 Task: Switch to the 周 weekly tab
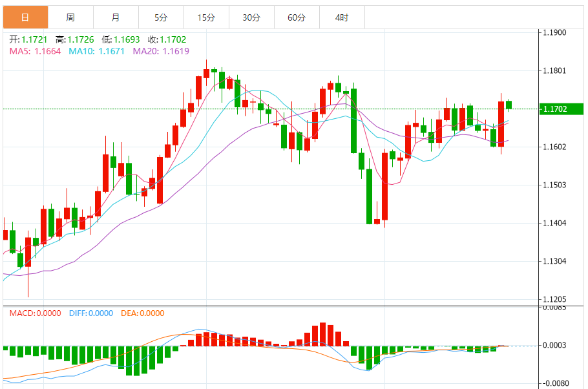pyautogui.click(x=70, y=17)
